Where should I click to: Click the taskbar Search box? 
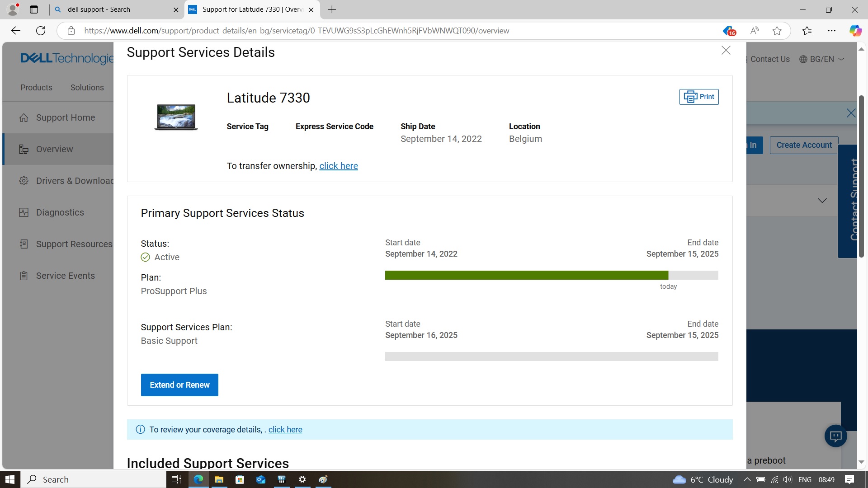coord(94,479)
